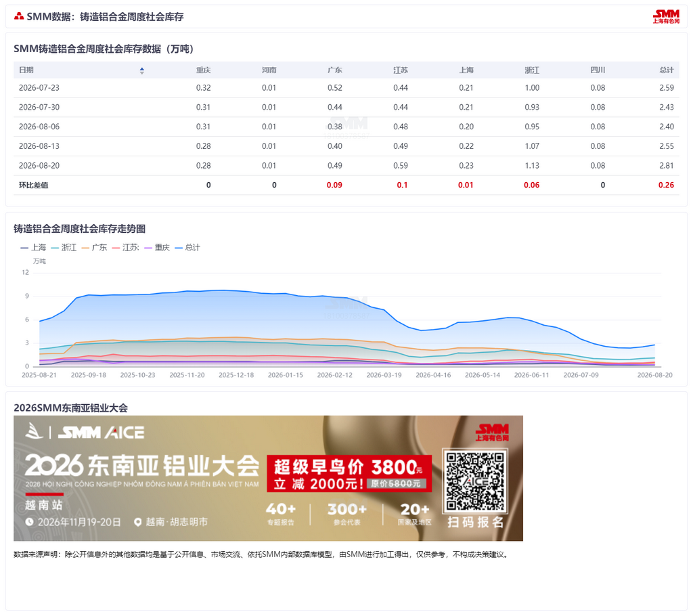Sort the table by the 日期 sort arrows
Image resolution: width=693 pixels, height=616 pixels.
click(142, 70)
